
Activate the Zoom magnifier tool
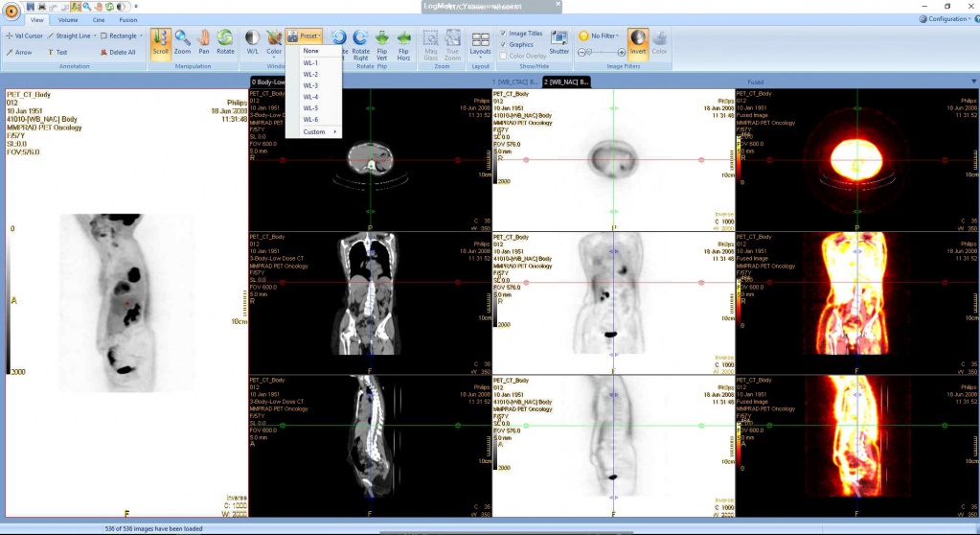coord(182,43)
